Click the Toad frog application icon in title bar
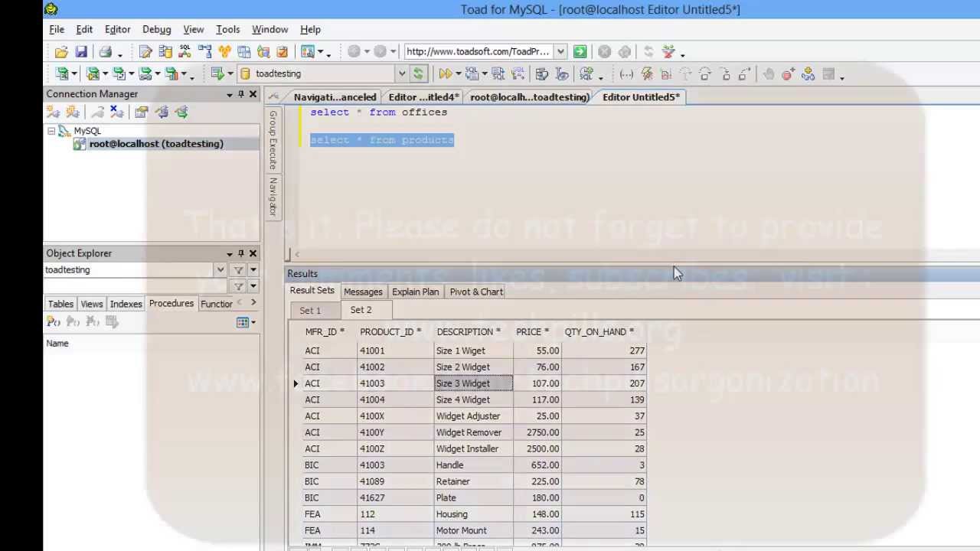The height and width of the screenshot is (551, 980). click(51, 9)
